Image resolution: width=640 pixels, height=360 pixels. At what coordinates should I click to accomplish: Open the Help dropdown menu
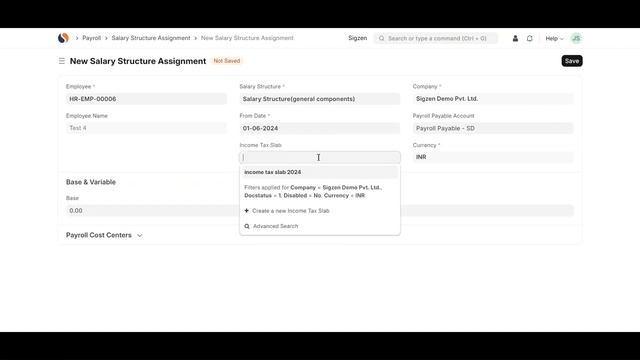[x=554, y=38]
